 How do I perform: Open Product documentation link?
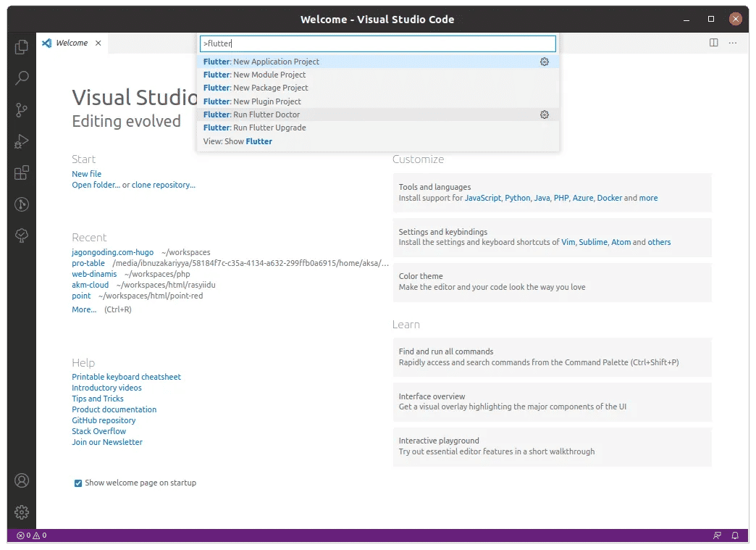[114, 409]
